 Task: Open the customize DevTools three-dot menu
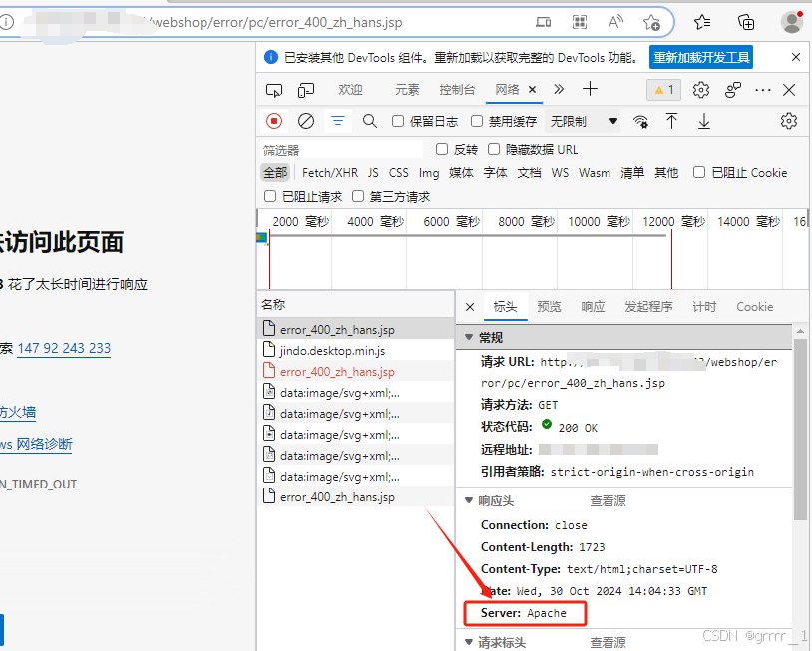pos(763,90)
